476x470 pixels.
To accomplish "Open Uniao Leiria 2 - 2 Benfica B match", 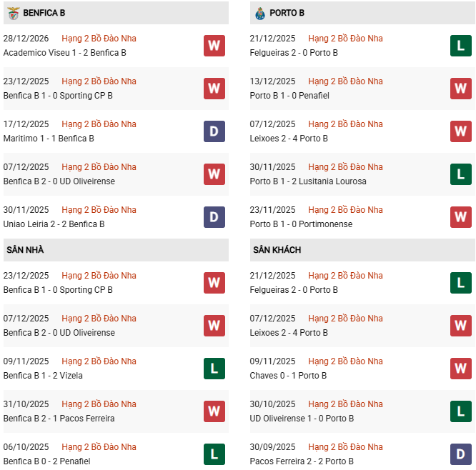I will [54, 224].
